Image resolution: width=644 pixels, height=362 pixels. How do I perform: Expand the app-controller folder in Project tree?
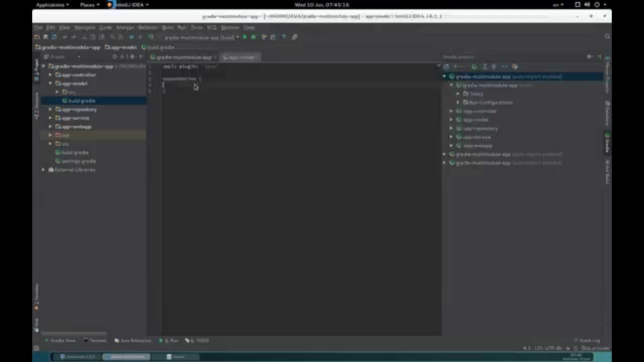point(50,75)
